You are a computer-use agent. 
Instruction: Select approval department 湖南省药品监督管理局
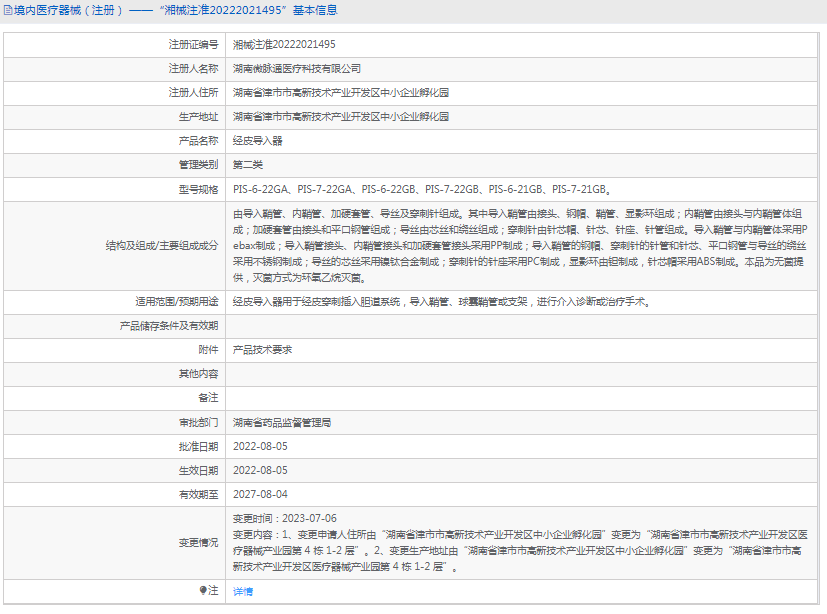click(282, 423)
